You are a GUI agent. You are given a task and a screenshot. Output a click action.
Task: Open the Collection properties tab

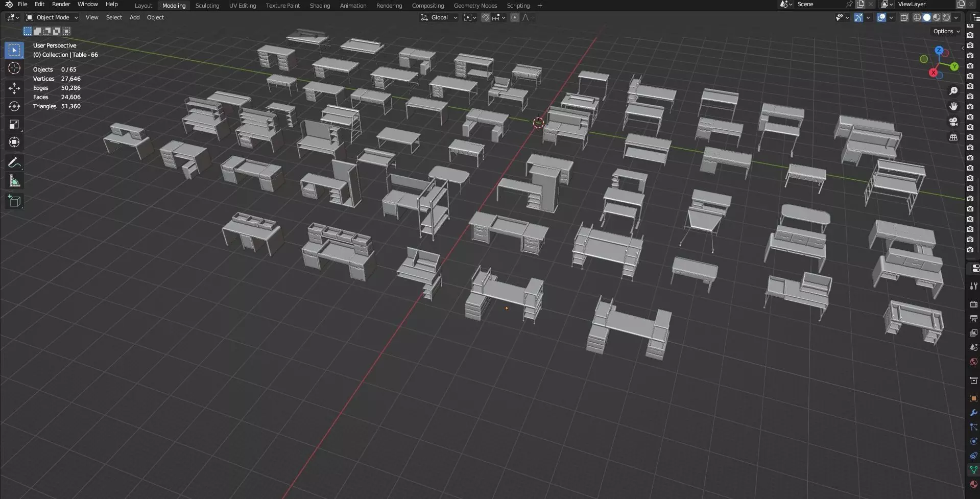pyautogui.click(x=973, y=380)
